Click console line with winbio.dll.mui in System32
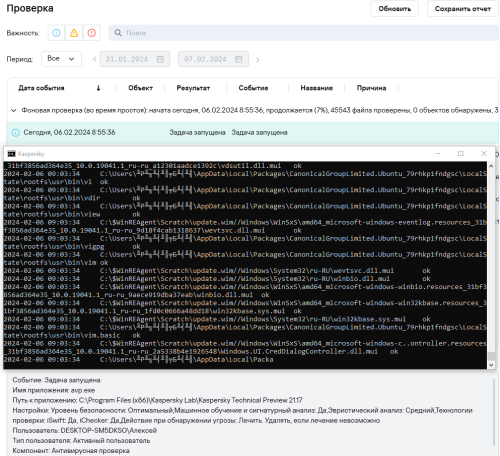The image size is (500, 456). tap(217, 279)
